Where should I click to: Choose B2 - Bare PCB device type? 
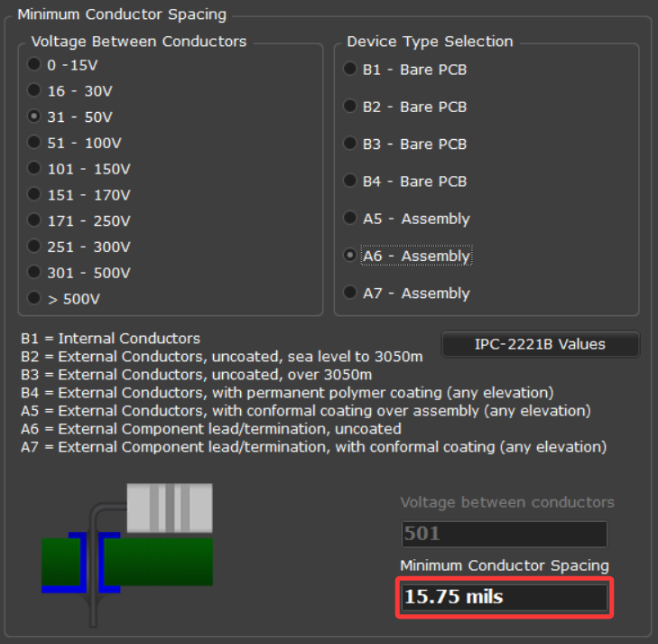(x=350, y=107)
